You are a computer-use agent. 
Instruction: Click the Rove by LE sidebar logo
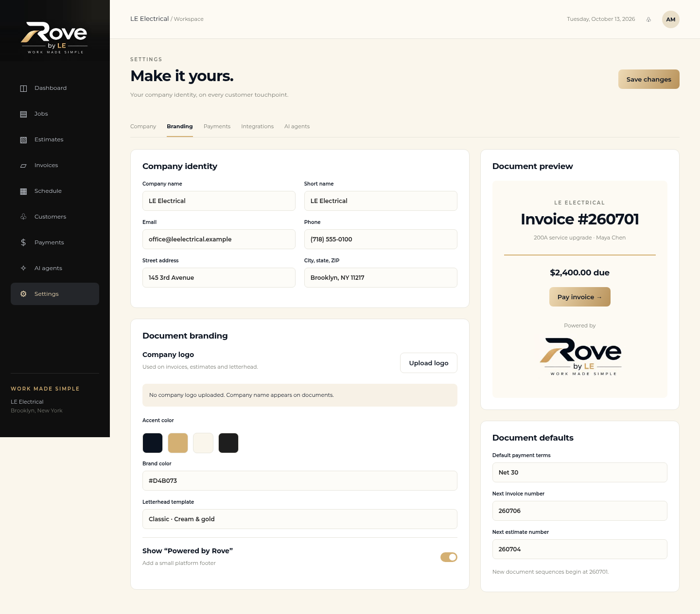pyautogui.click(x=55, y=37)
